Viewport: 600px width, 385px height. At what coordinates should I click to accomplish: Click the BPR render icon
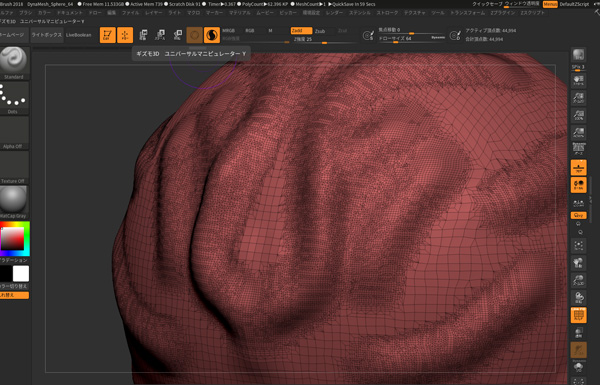(579, 55)
